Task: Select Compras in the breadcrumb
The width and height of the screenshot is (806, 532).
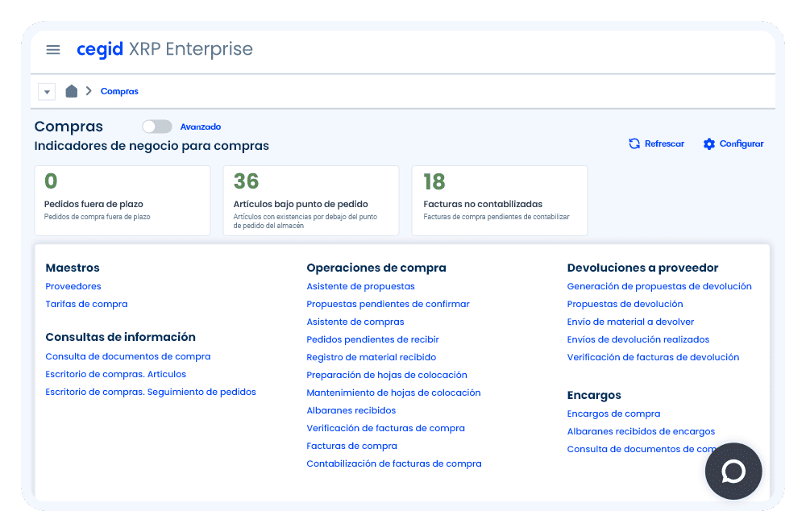Action: tap(119, 92)
